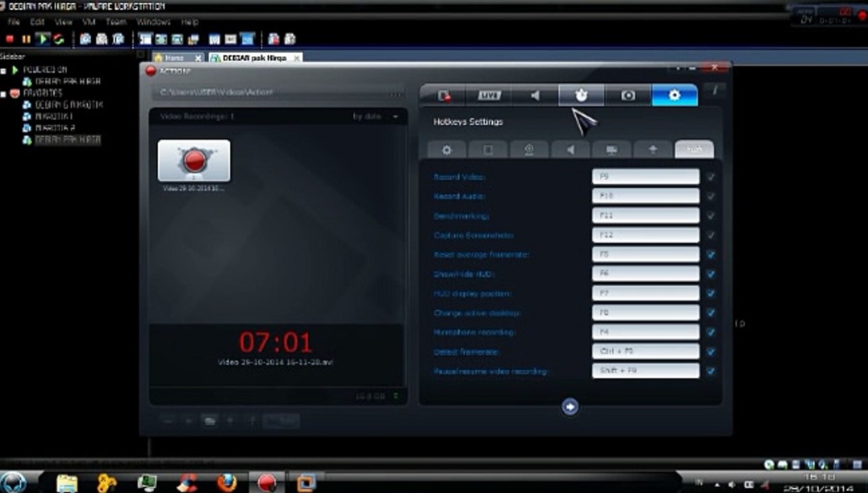Open the folder icon in Action! bottom toolbar

[210, 421]
